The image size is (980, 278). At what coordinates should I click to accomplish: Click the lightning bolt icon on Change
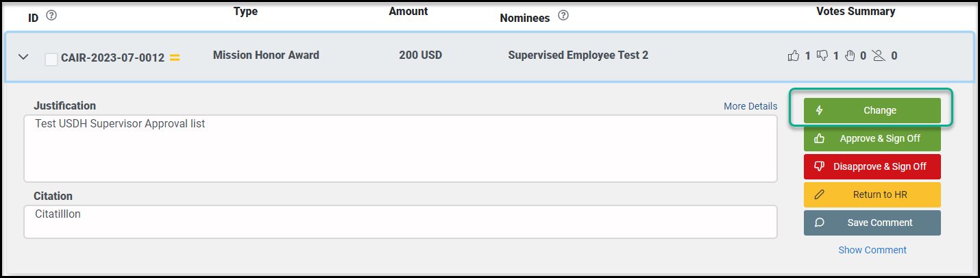click(819, 110)
